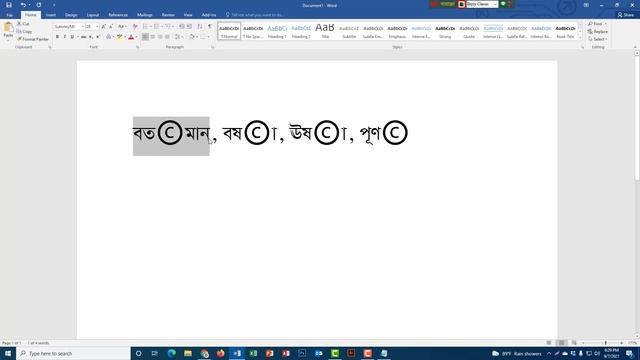Viewport: 640px width, 360px height.
Task: Toggle Show/Hide paragraph marks
Action: pyautogui.click(x=210, y=27)
